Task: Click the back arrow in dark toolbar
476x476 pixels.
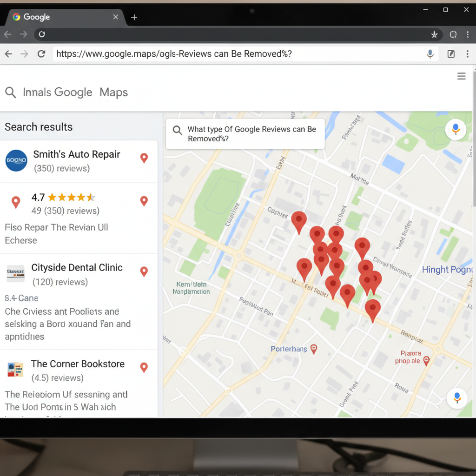Action: (x=7, y=34)
